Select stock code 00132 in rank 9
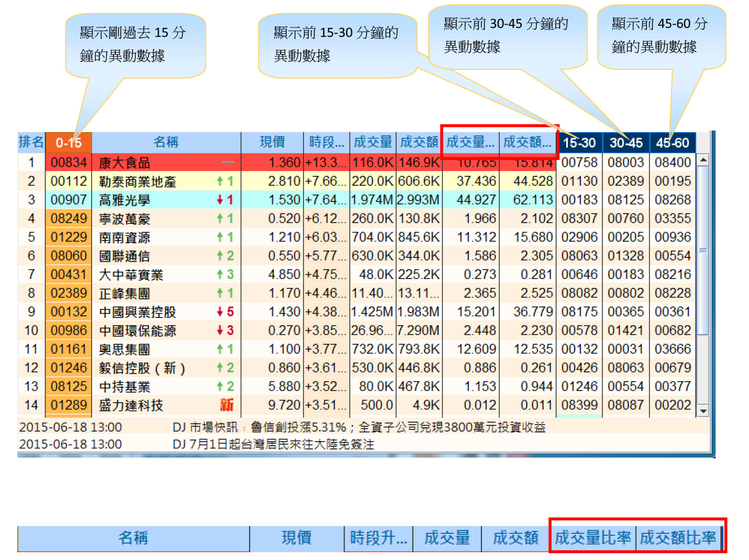Image resolution: width=749 pixels, height=560 pixels. [68, 312]
